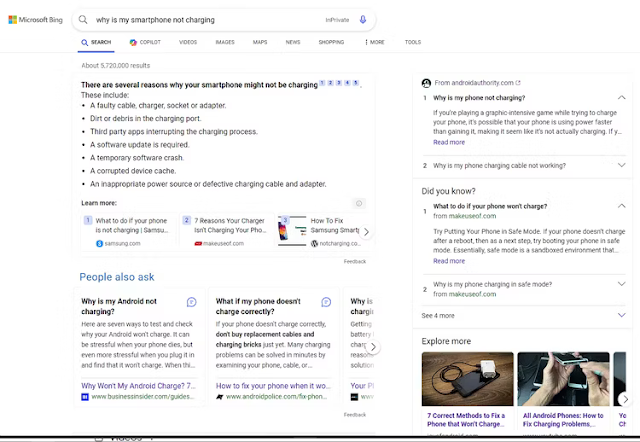Click androidauthority avatar icon

(426, 83)
